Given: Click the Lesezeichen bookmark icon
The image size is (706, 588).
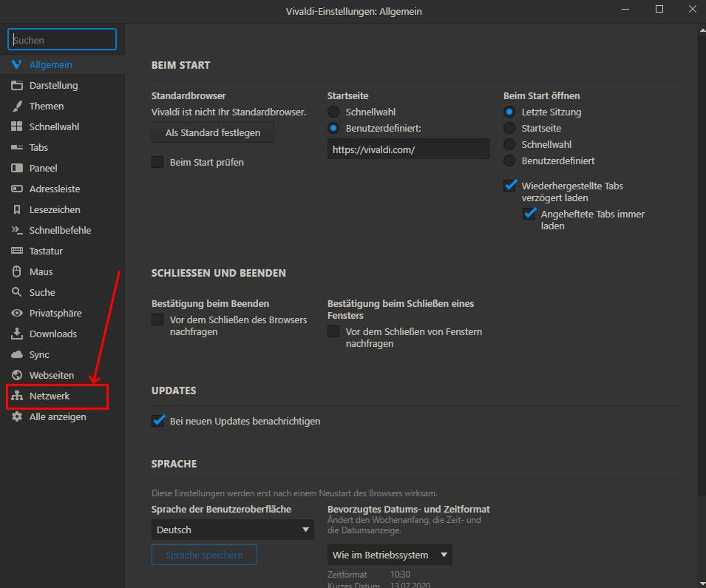Looking at the screenshot, I should (17, 209).
